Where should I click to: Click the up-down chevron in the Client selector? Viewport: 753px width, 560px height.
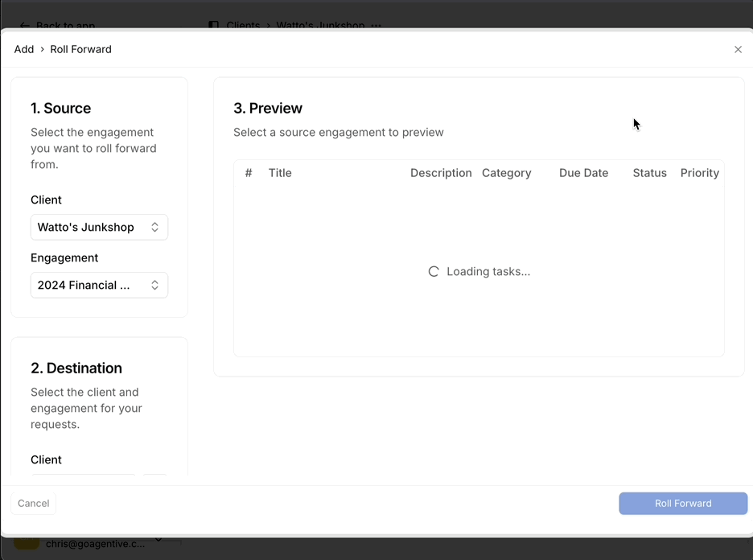[154, 227]
